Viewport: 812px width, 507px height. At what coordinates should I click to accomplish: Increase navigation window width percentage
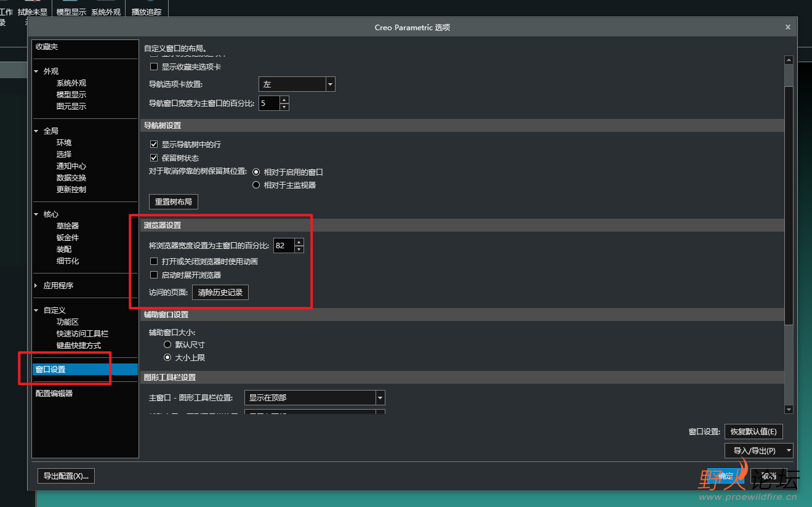[x=284, y=100]
